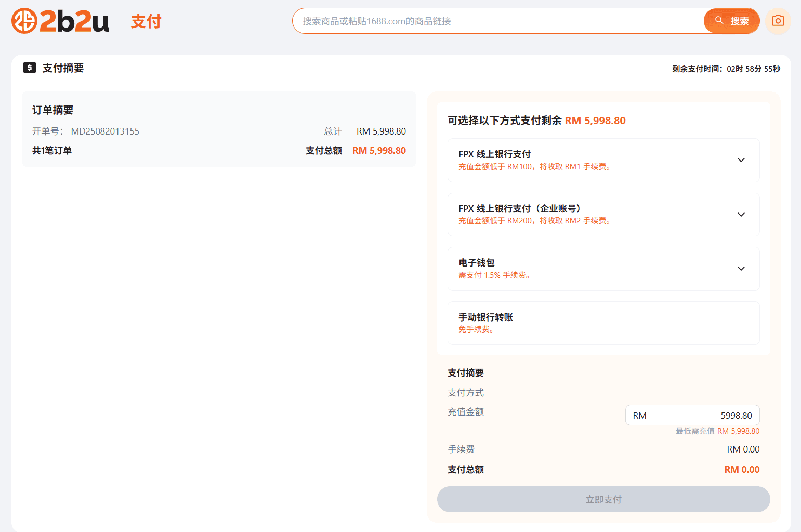The width and height of the screenshot is (801, 532).
Task: Click the 支付总额 RM 5,998.80 amount
Action: tap(379, 150)
